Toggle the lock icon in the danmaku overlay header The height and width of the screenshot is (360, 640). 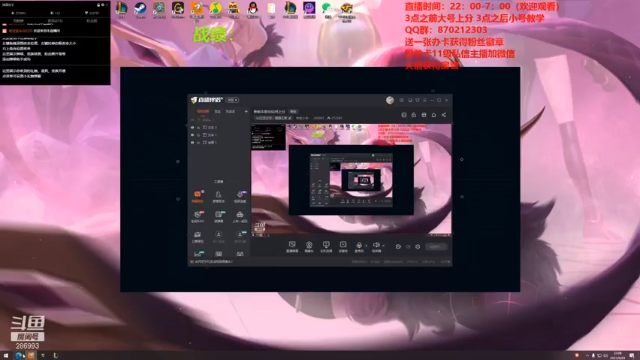point(98,5)
